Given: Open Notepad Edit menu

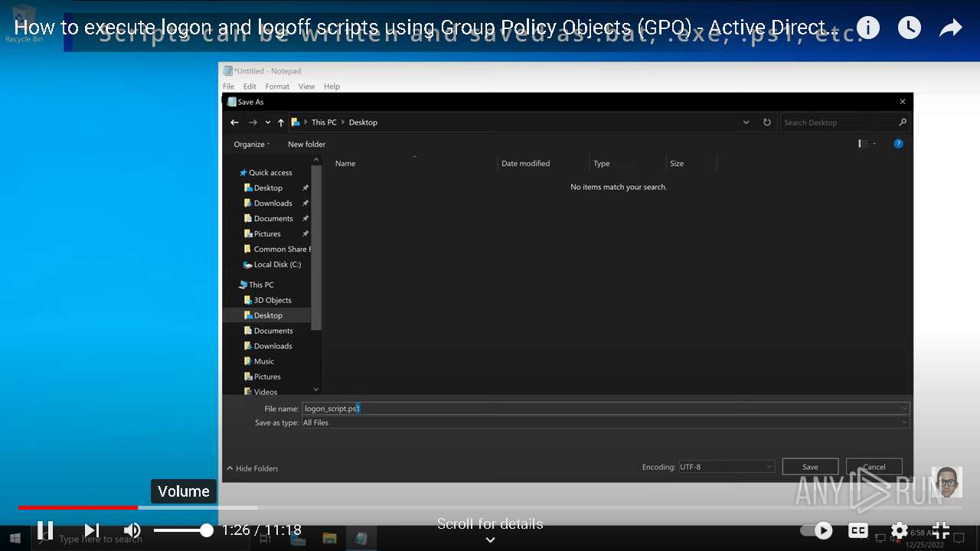Looking at the screenshot, I should pos(250,86).
